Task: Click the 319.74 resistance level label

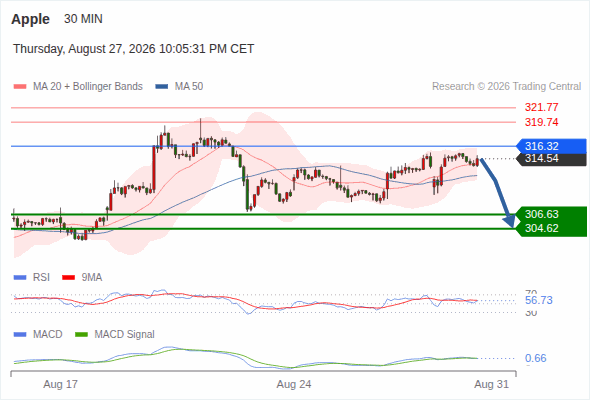Action: (x=541, y=122)
